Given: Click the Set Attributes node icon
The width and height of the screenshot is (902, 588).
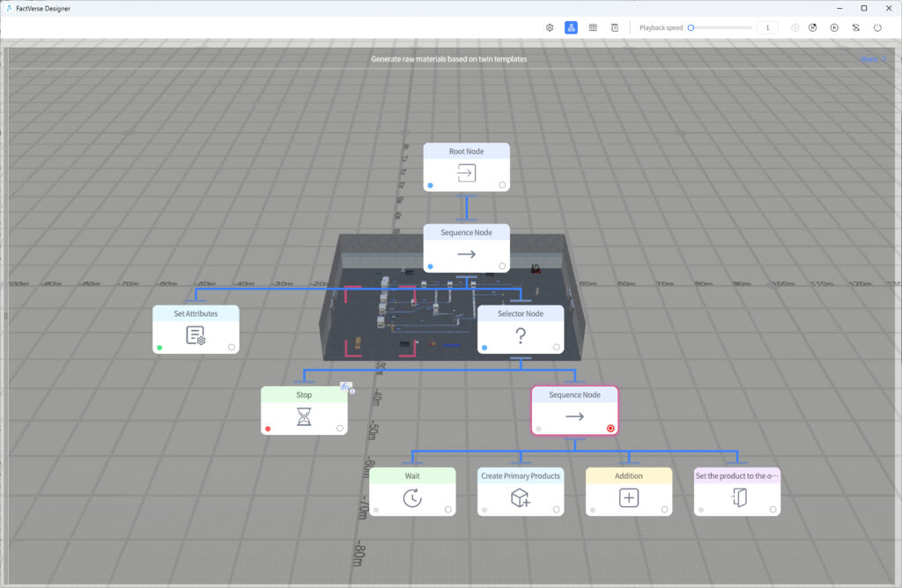Looking at the screenshot, I should coord(196,335).
